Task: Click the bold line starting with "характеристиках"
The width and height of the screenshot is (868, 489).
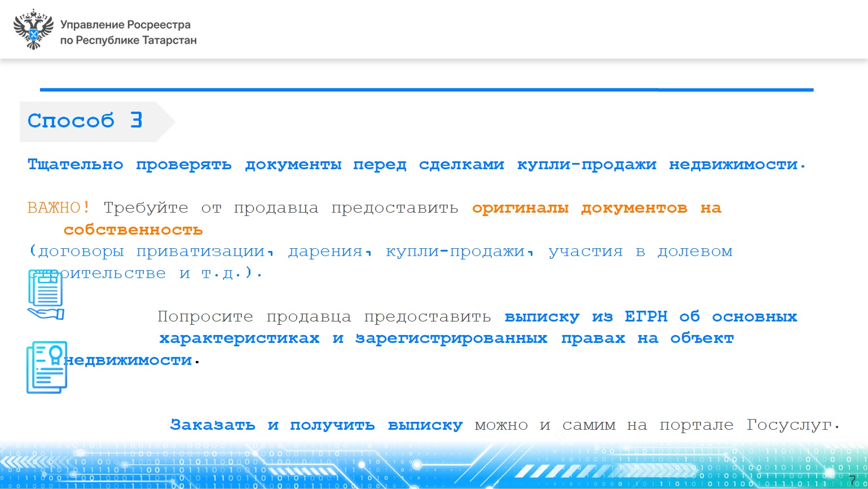Action: (446, 338)
